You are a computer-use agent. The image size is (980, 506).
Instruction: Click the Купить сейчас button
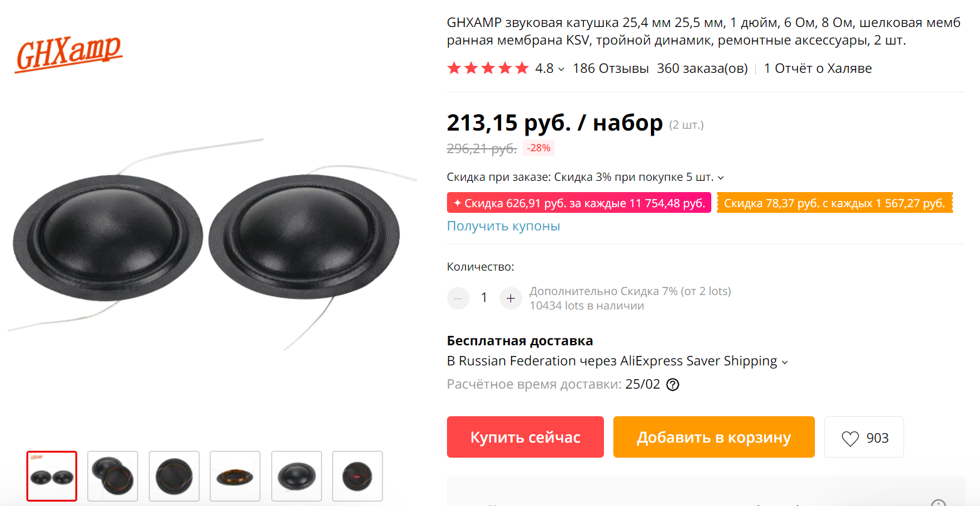tap(525, 437)
